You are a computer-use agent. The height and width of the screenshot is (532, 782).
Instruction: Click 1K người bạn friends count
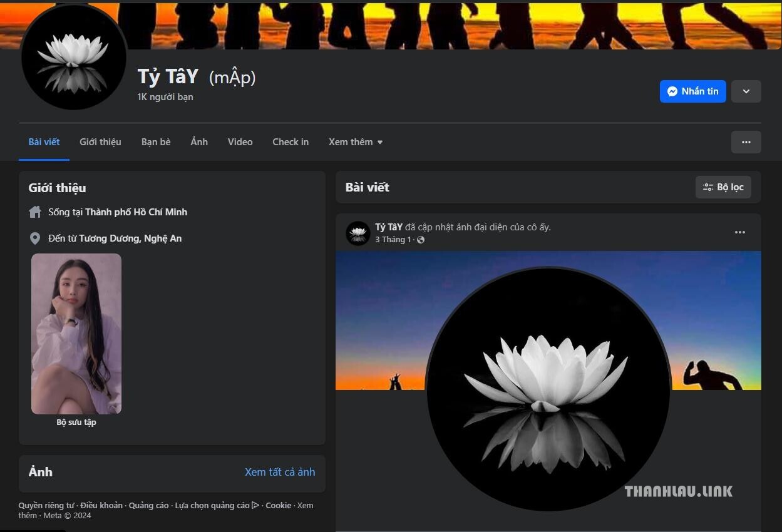(x=165, y=97)
